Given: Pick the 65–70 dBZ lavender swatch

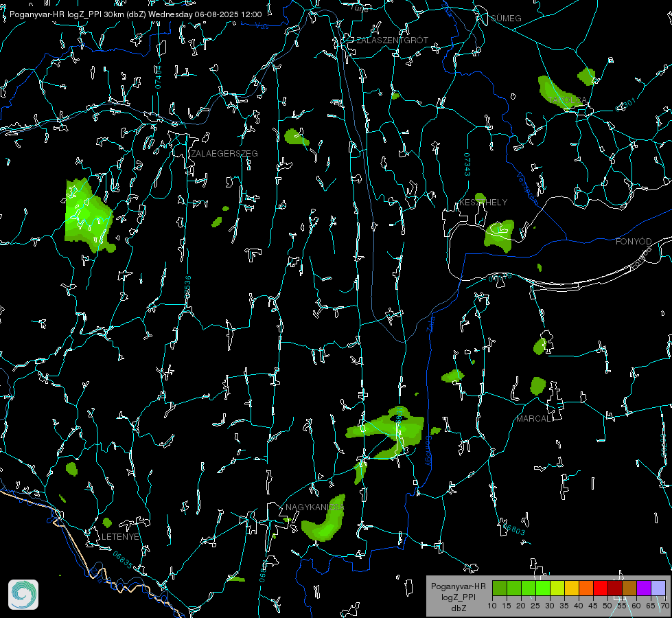Looking at the screenshot, I should click(658, 588).
